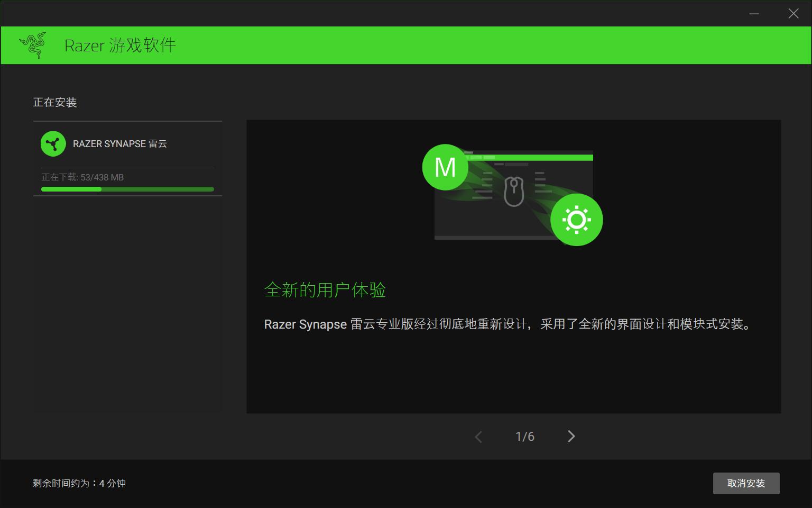This screenshot has height=508, width=812.
Task: Click the Chroma brightness icon
Action: (x=577, y=219)
